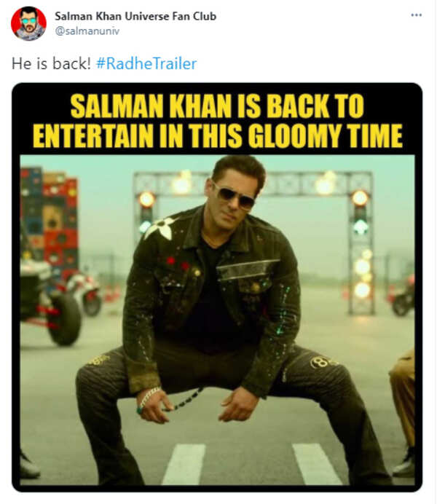Click the silver bracelet on the man's wrist

(149, 398)
